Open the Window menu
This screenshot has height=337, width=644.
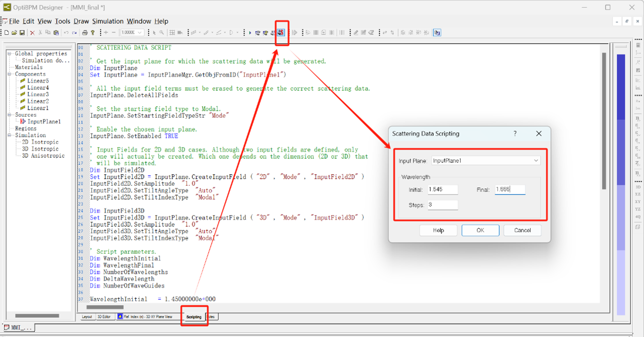click(x=139, y=21)
